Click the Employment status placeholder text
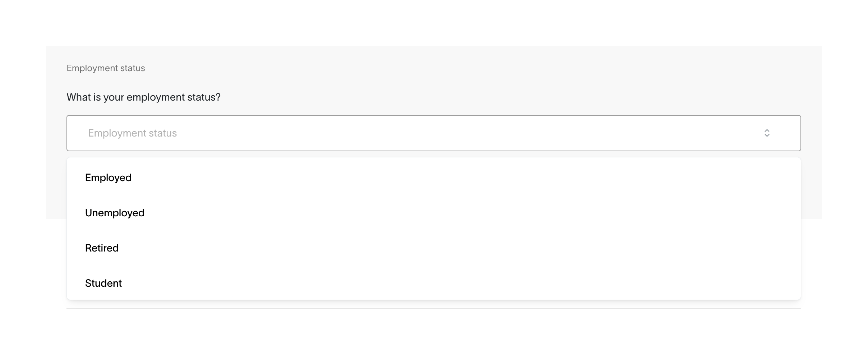This screenshot has width=868, height=355. tap(132, 133)
